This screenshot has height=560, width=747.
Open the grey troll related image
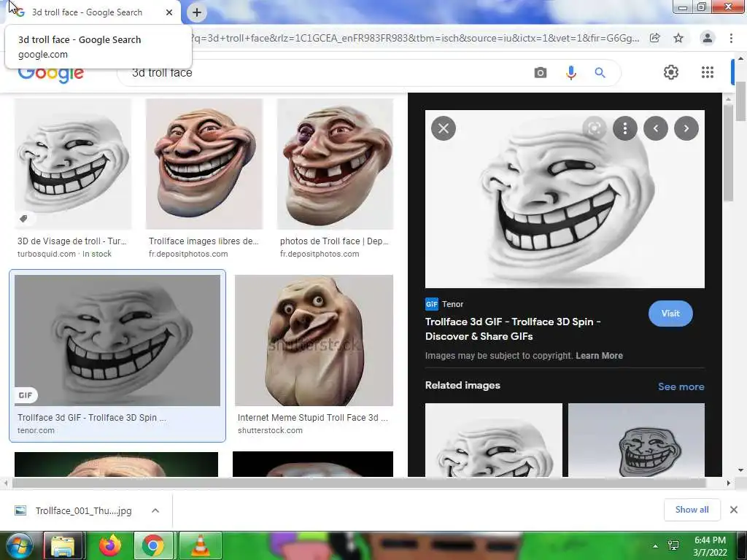point(636,440)
